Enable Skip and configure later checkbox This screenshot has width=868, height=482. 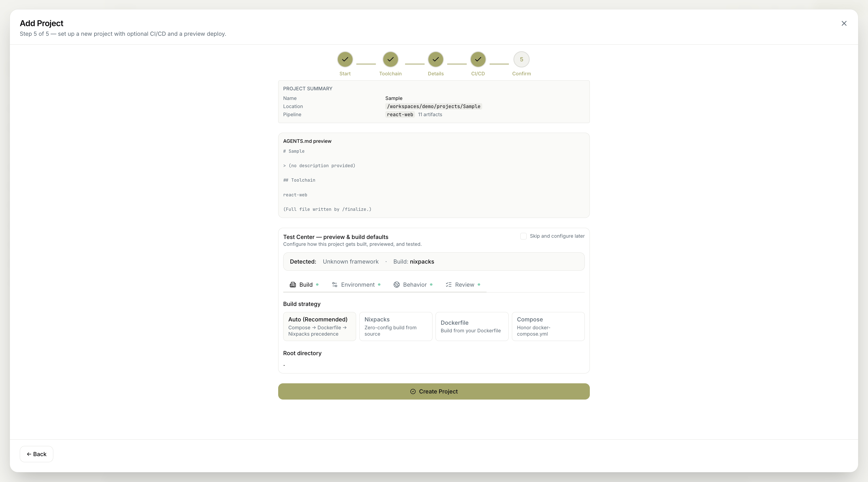(x=523, y=236)
